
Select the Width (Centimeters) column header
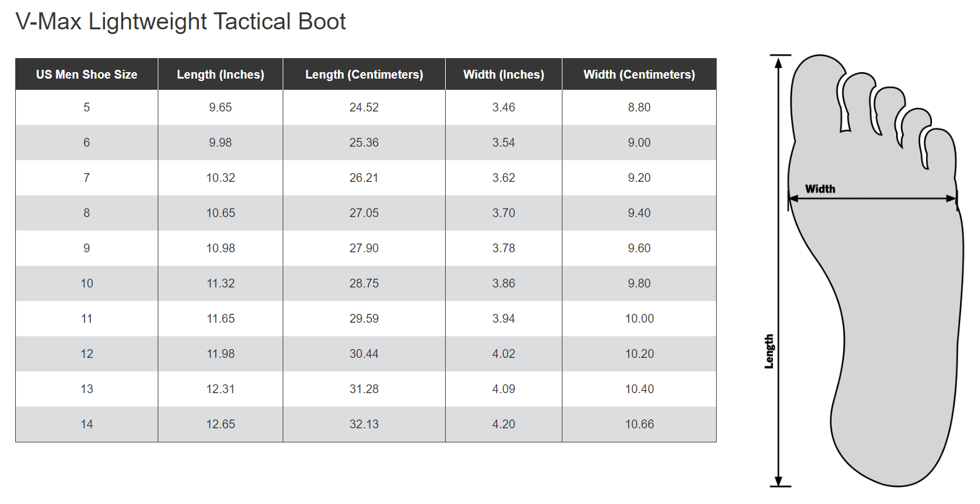[x=639, y=75]
